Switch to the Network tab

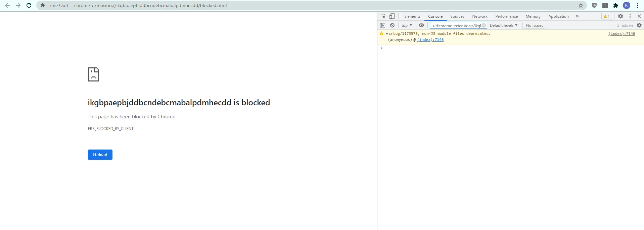click(480, 16)
